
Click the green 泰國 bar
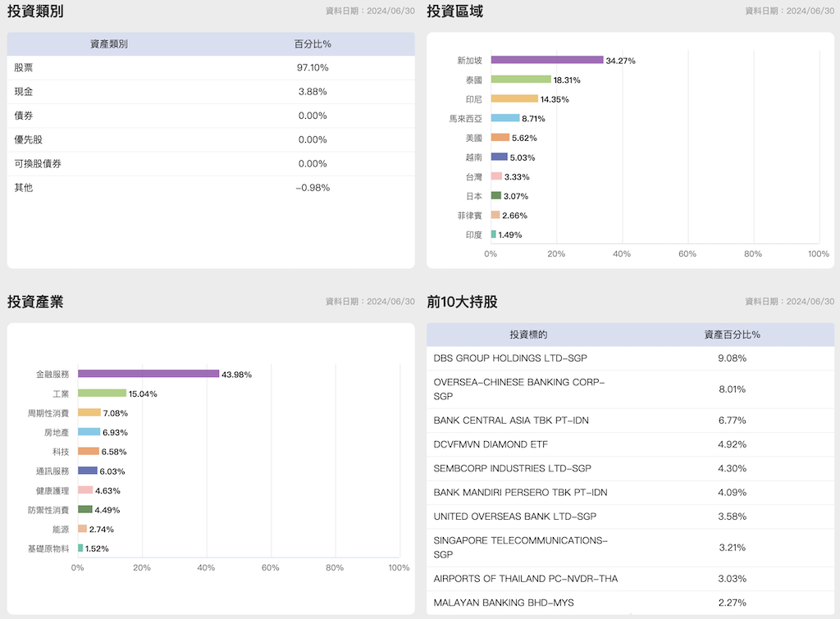[521, 80]
